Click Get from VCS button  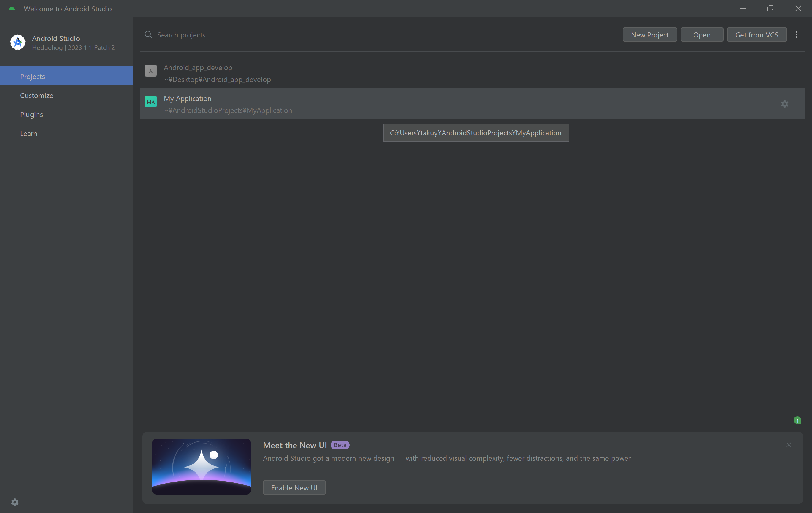pyautogui.click(x=757, y=35)
